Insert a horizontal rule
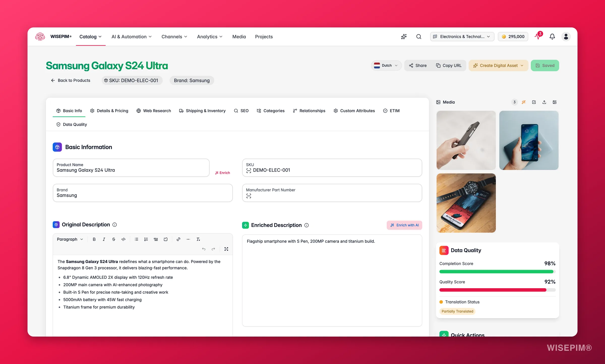This screenshot has height=364, width=605. [x=188, y=239]
